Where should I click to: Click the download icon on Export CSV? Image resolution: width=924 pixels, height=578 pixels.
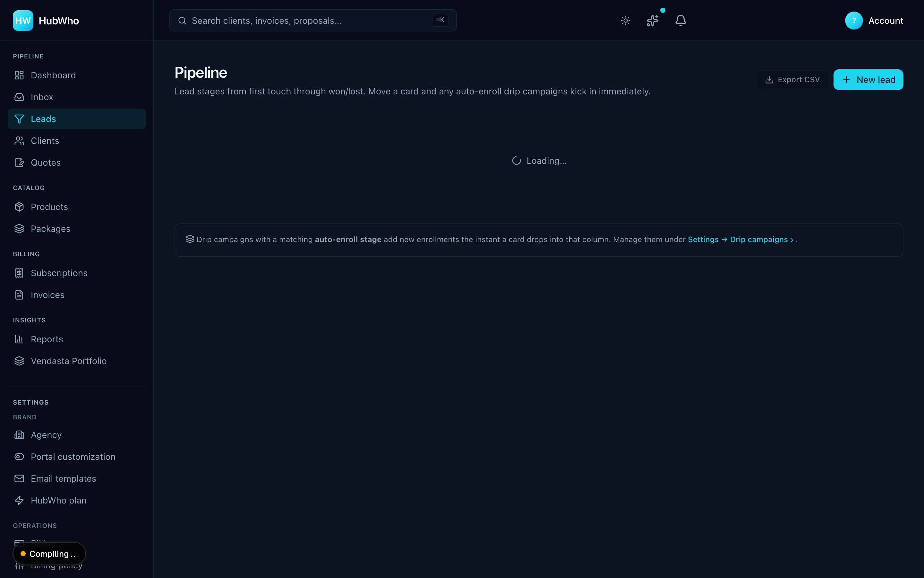click(x=769, y=80)
